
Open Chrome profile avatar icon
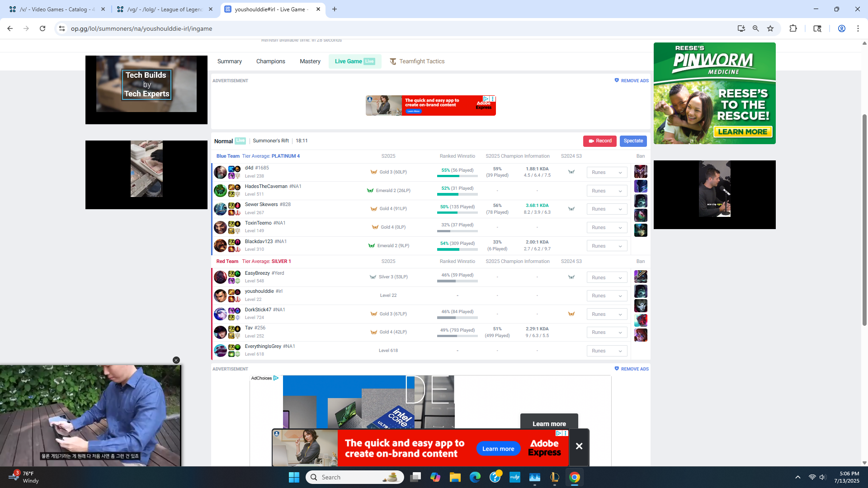(x=842, y=28)
